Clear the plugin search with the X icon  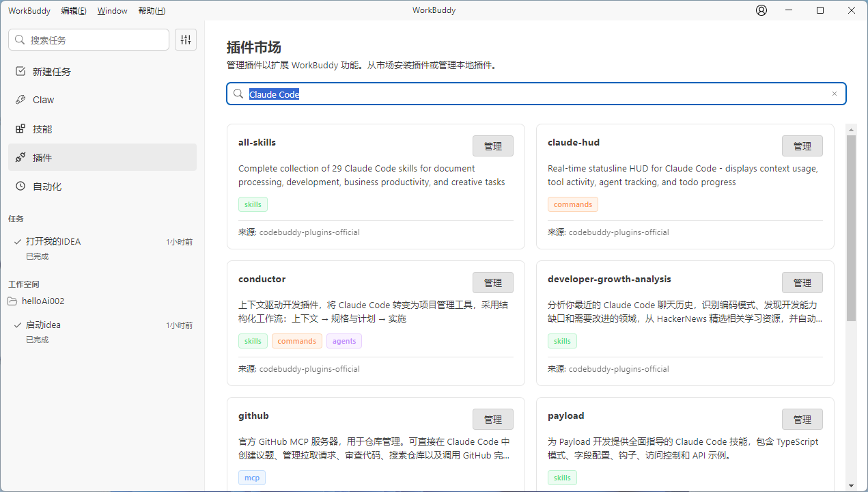click(x=834, y=94)
